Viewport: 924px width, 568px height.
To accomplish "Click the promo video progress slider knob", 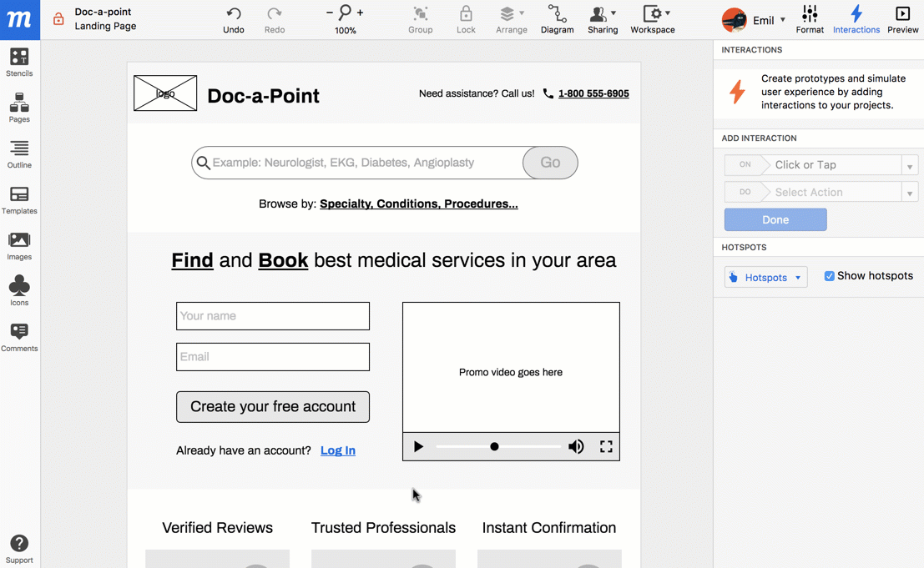I will (x=494, y=447).
